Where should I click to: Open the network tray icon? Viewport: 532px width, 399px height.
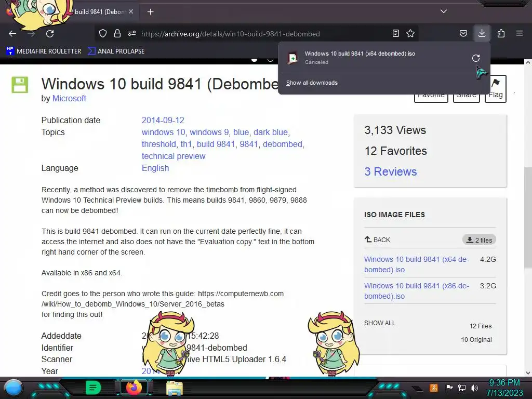pyautogui.click(x=462, y=388)
